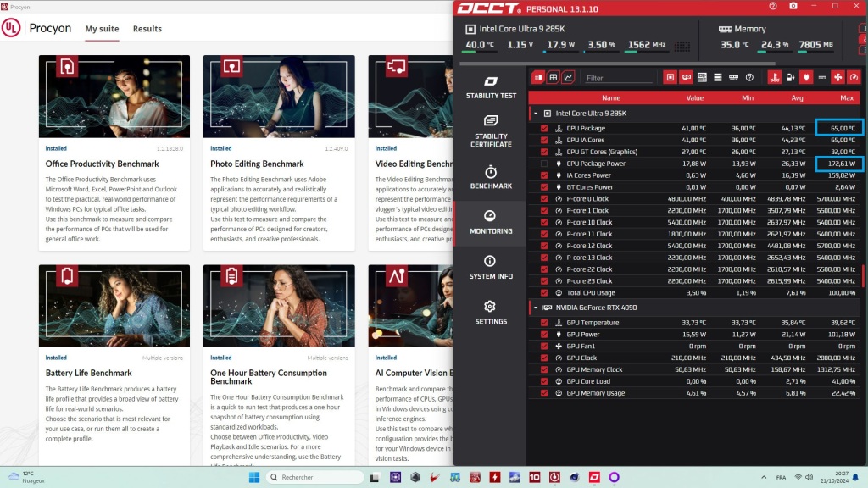868x488 pixels.
Task: Open One Hour Battery Consumption Benchmark title
Action: 269,377
